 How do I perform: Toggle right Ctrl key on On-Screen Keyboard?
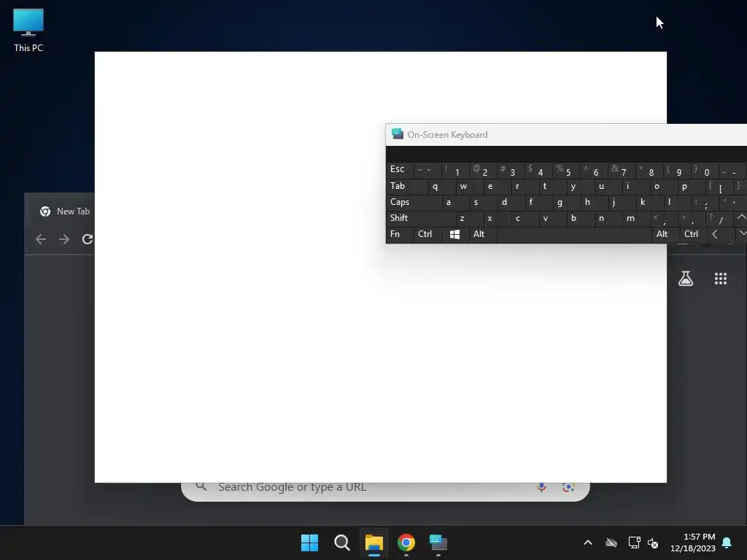pyautogui.click(x=694, y=234)
